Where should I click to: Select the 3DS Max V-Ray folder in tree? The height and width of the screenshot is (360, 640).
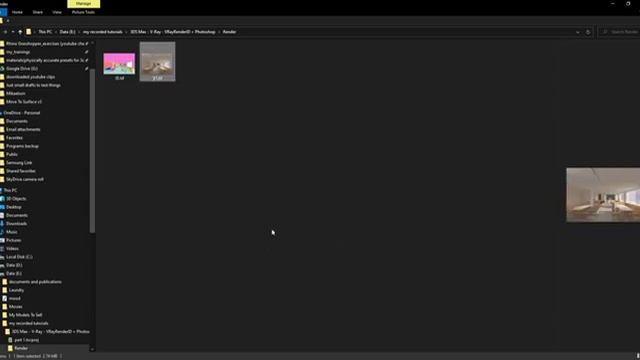(x=50, y=332)
